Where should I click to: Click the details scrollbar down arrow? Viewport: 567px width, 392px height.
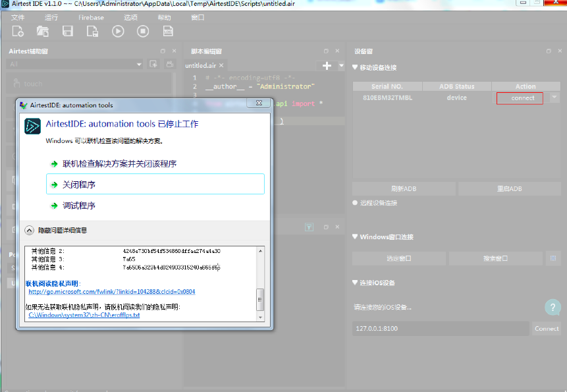(x=260, y=318)
